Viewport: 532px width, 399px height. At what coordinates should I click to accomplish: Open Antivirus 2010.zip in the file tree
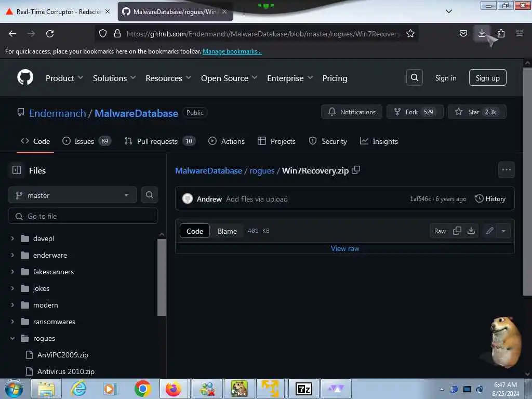point(65,371)
